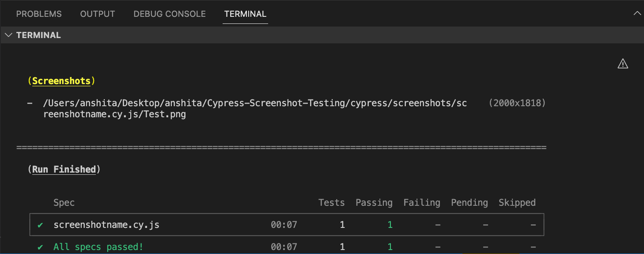Click the Pending column header
This screenshot has width=644, height=254.
470,203
